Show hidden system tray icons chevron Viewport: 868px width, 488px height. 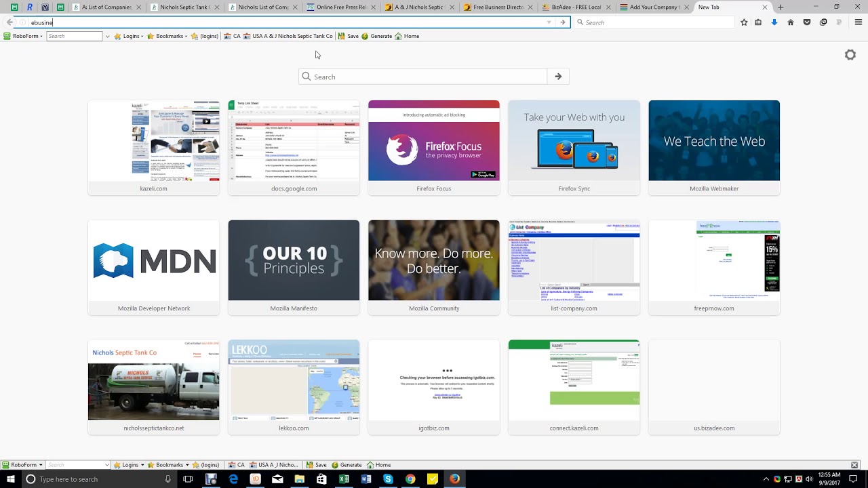pyautogui.click(x=767, y=479)
